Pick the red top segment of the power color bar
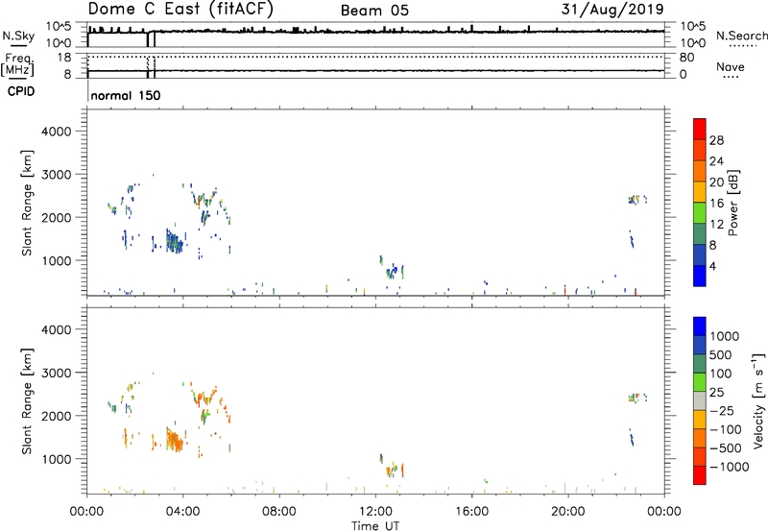The width and height of the screenshot is (768, 532). pyautogui.click(x=700, y=129)
